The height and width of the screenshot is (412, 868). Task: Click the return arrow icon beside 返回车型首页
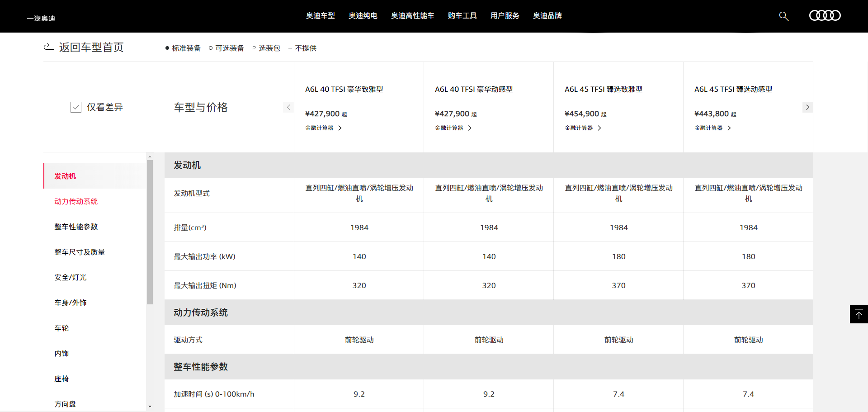tap(48, 47)
